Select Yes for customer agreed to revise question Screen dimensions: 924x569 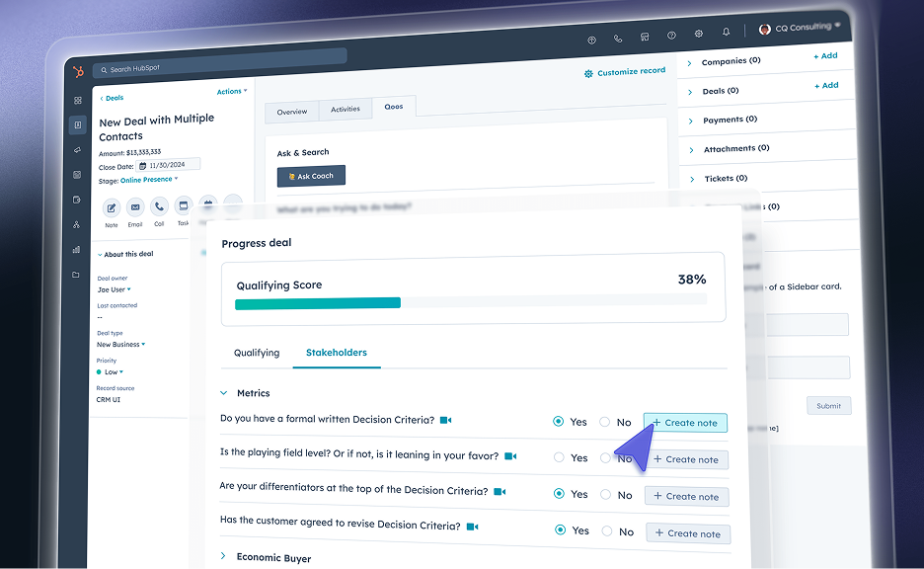[561, 530]
